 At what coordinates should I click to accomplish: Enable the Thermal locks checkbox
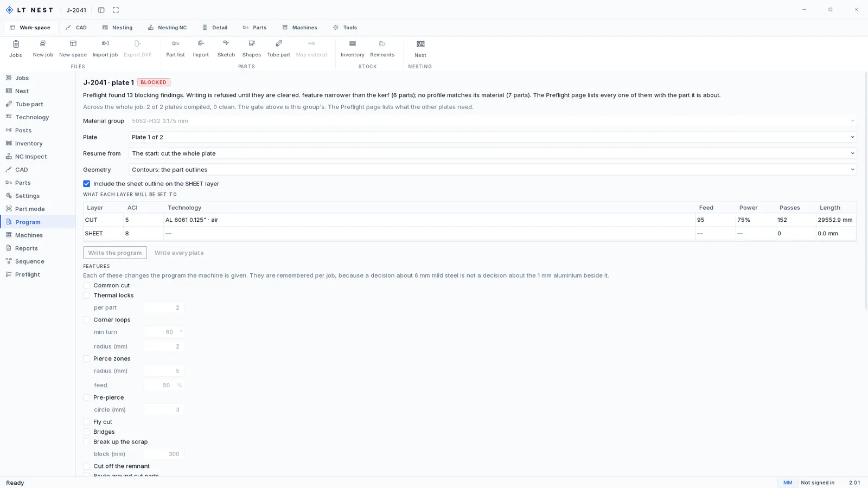pos(87,296)
